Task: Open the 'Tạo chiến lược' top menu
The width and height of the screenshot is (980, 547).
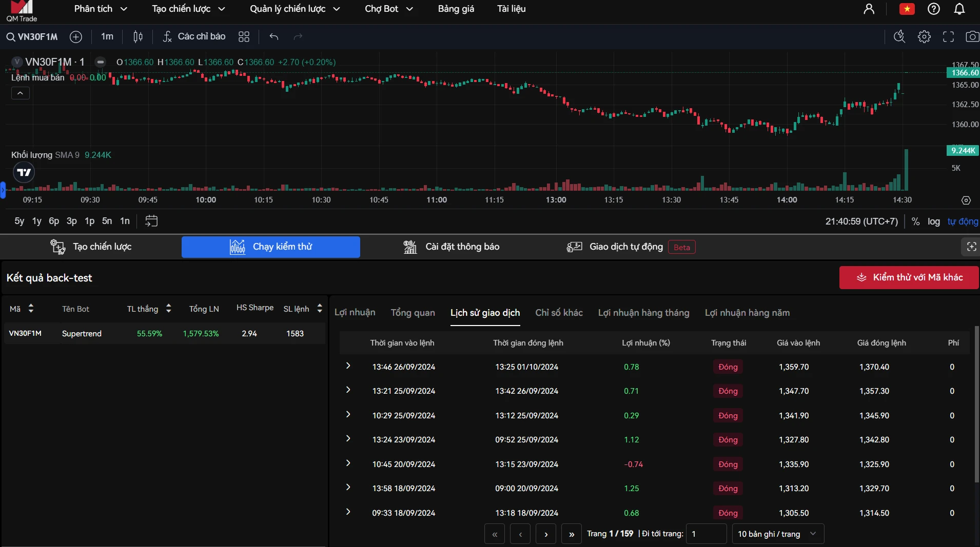Action: click(188, 9)
